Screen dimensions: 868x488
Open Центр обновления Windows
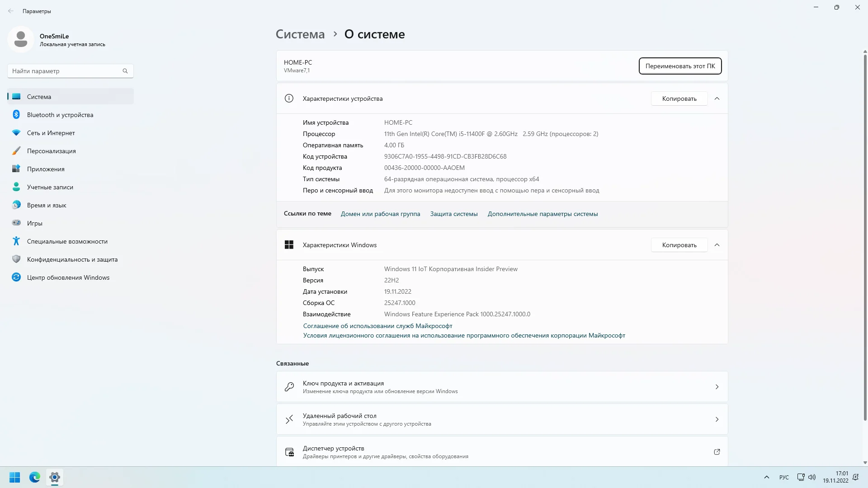coord(68,277)
